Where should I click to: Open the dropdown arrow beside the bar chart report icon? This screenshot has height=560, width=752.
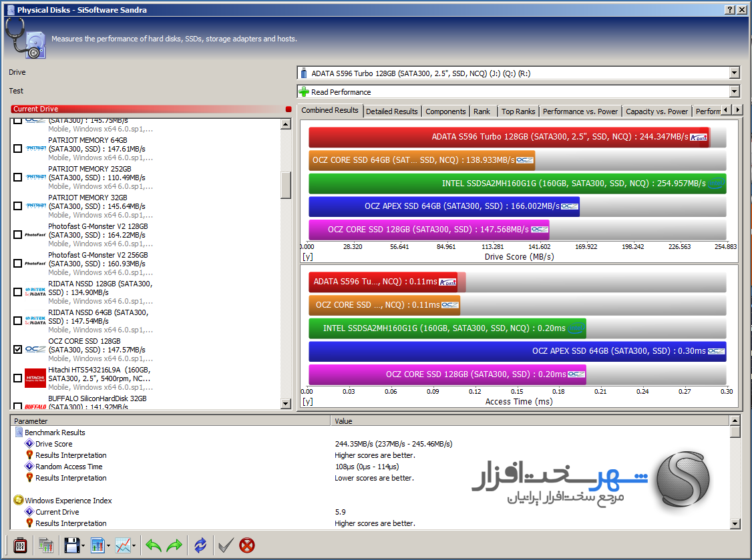point(108,545)
